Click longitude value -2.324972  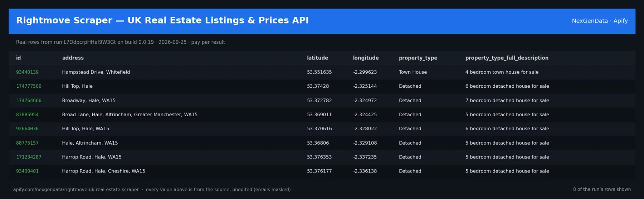coord(365,101)
